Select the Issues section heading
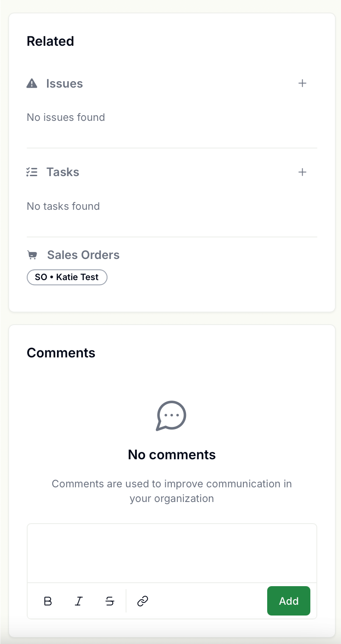The image size is (341, 644). (x=64, y=83)
